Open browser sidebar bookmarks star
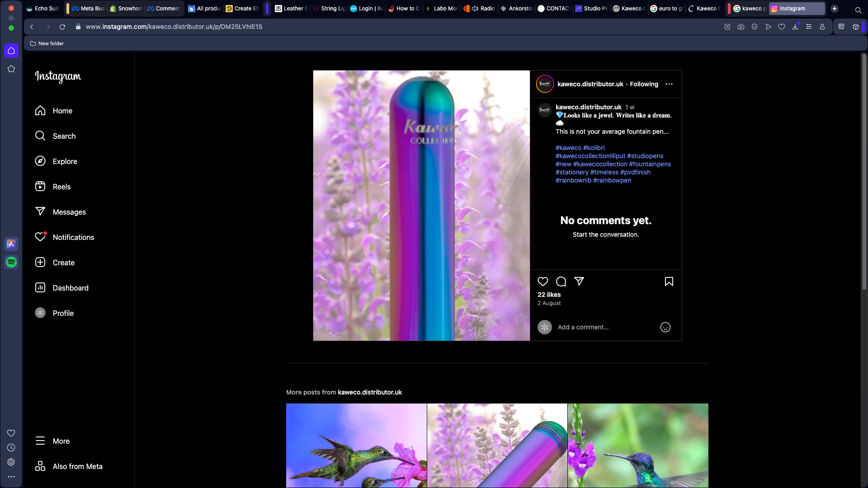868x488 pixels. (x=11, y=69)
